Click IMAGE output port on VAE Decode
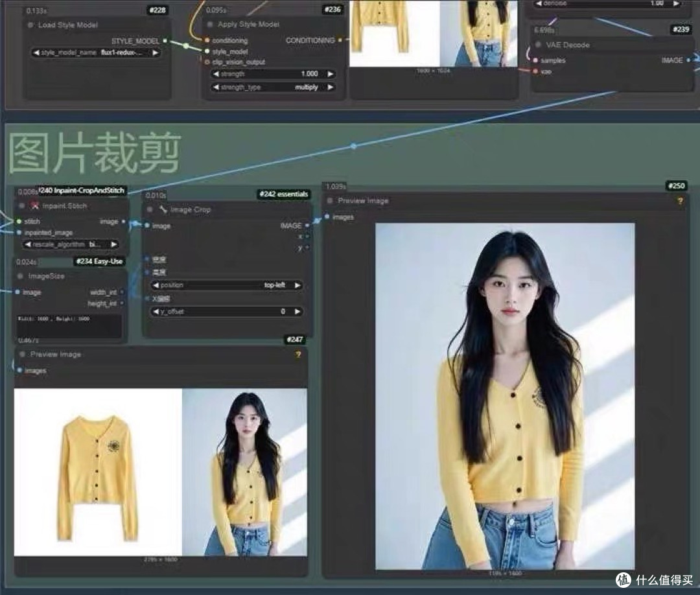Screen dimensions: 700x595 click(688, 60)
